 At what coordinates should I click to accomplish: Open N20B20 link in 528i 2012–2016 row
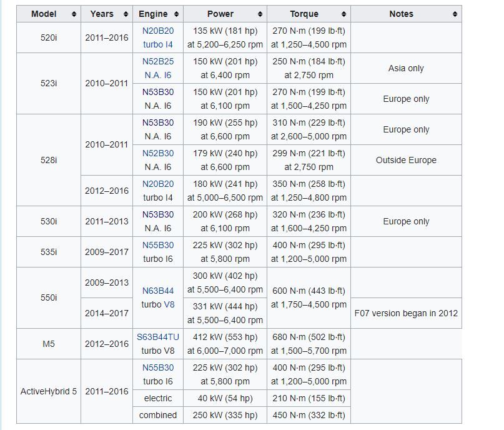158,184
